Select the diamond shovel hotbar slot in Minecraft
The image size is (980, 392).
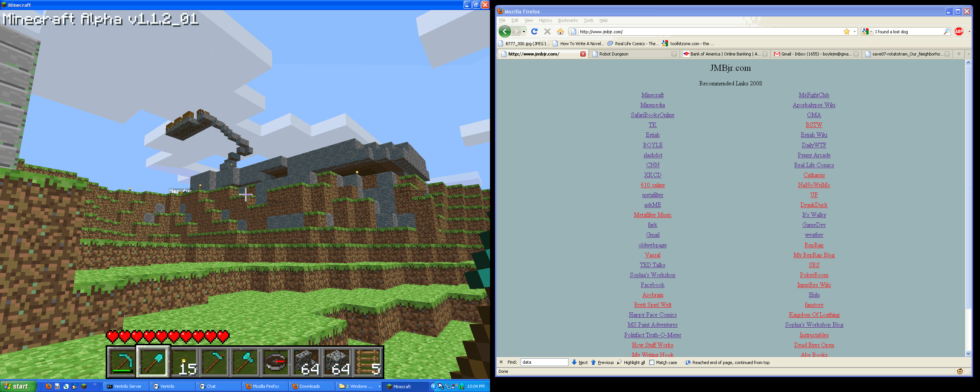[153, 362]
